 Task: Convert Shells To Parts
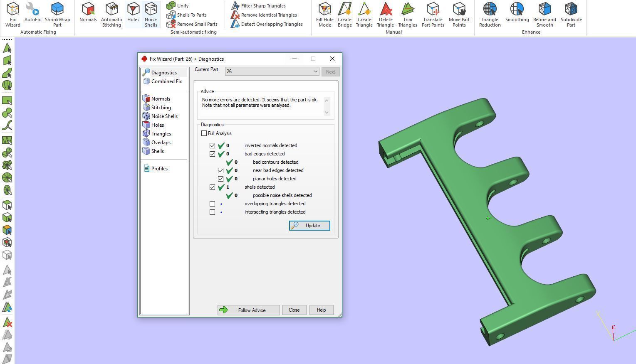pos(186,15)
